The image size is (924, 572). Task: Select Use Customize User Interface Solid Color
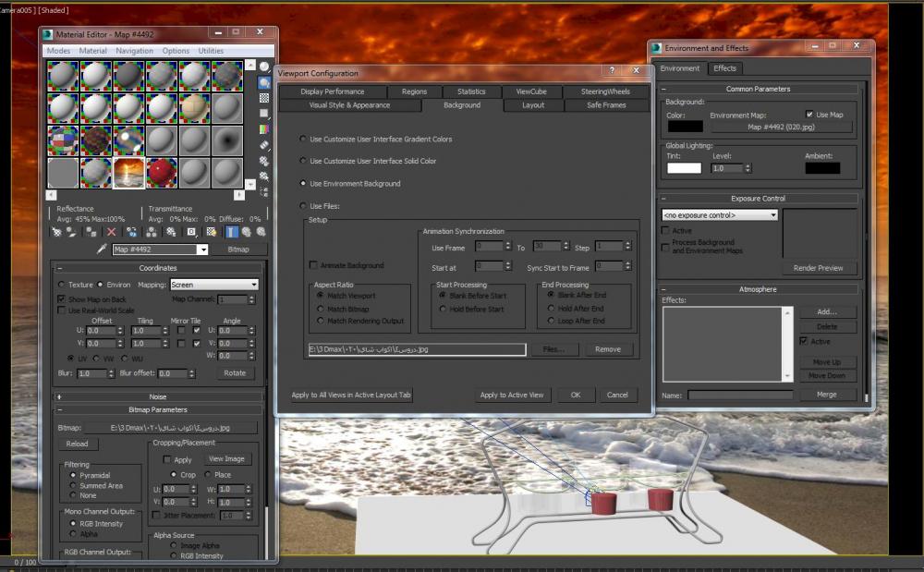tap(303, 162)
